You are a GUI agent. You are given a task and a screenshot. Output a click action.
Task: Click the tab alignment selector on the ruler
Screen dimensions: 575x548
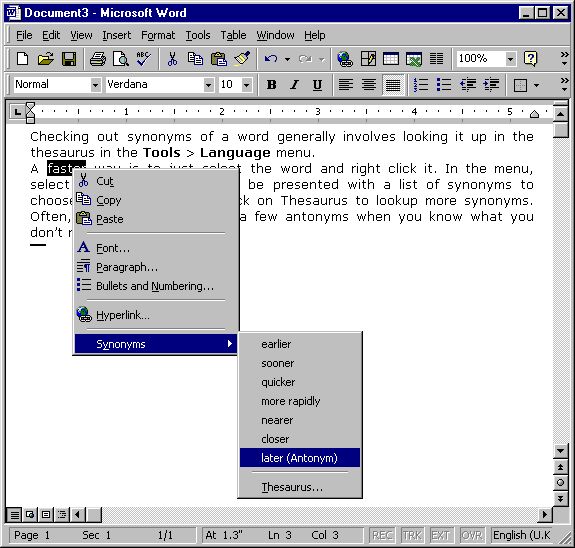click(x=17, y=111)
